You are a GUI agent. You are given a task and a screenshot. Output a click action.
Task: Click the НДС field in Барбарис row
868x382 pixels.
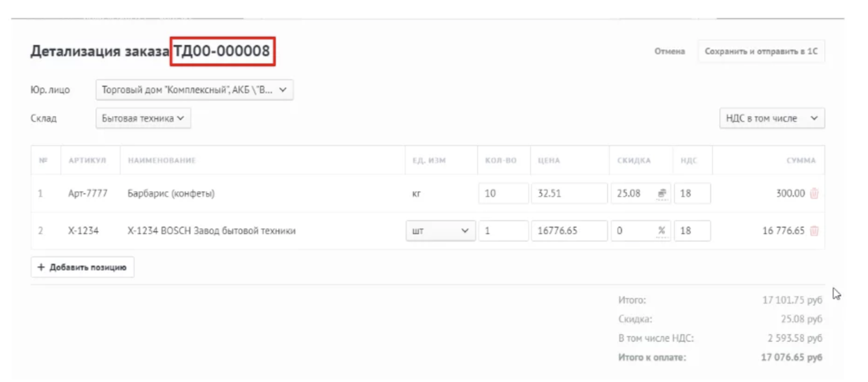(x=692, y=194)
